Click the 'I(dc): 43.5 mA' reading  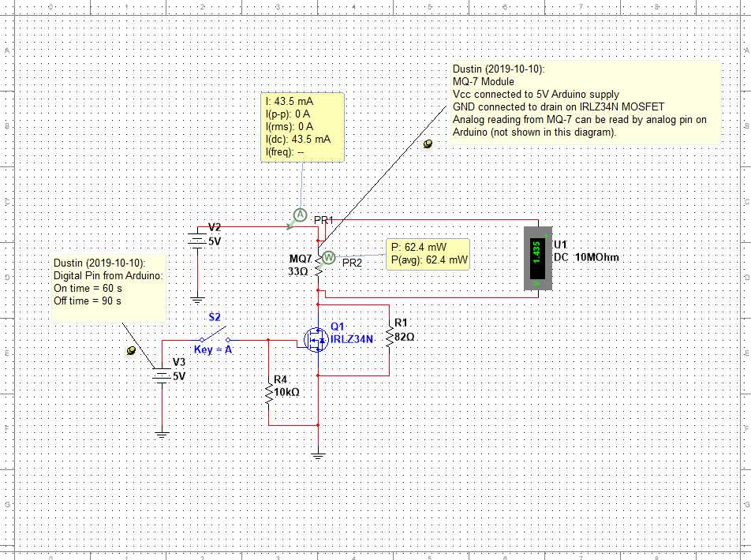tap(298, 140)
